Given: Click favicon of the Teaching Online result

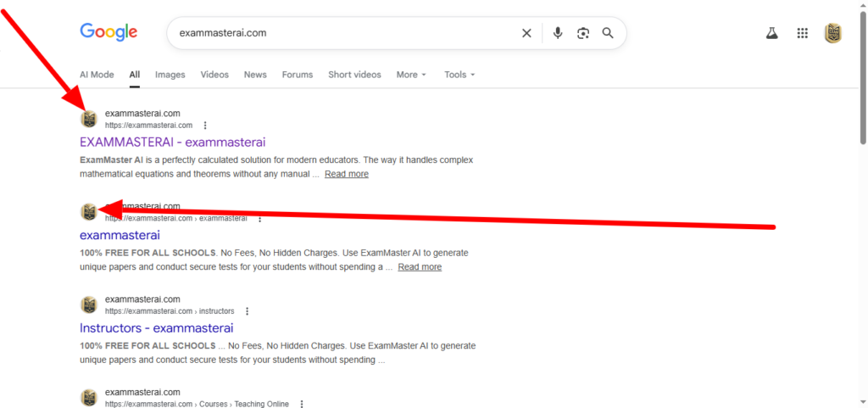Looking at the screenshot, I should [x=89, y=398].
